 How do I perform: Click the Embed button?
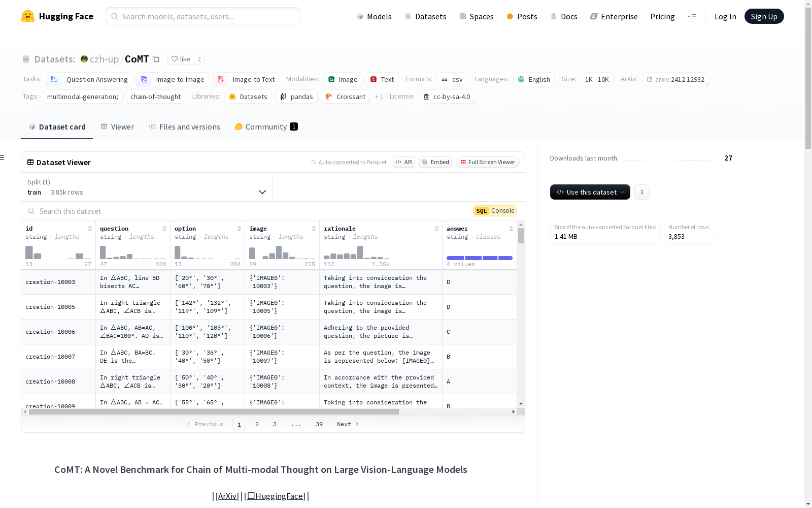(x=435, y=162)
